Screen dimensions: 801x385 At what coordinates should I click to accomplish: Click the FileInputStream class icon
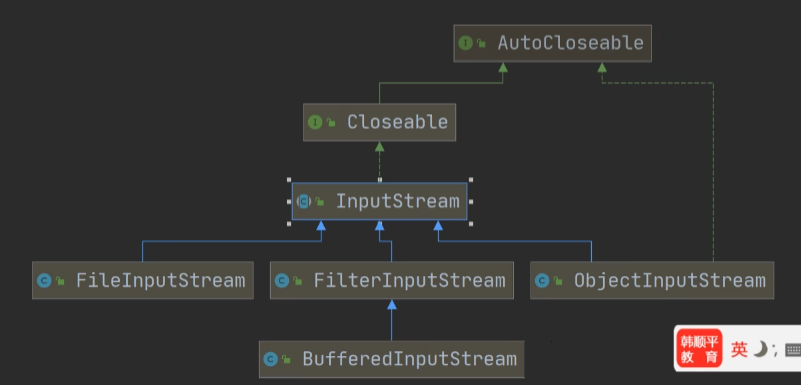(44, 280)
